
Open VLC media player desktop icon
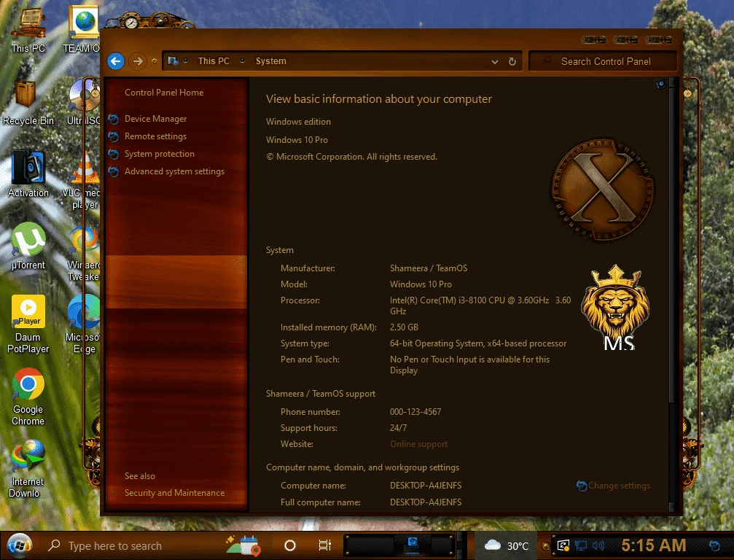pos(83,180)
